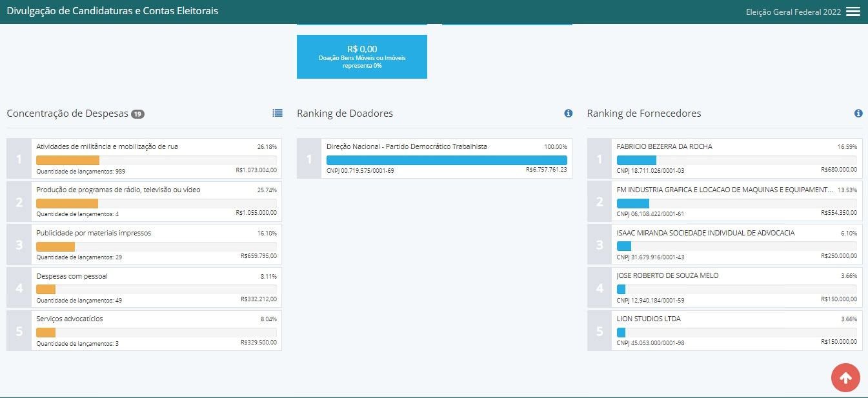868x398 pixels.
Task: Select the Serviços advocatícios row
Action: pyautogui.click(x=144, y=330)
